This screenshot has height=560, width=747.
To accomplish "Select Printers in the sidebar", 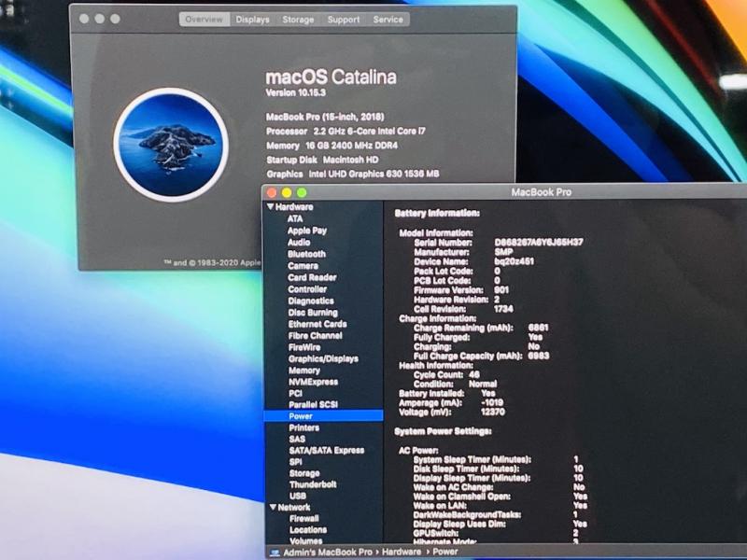I will (304, 427).
